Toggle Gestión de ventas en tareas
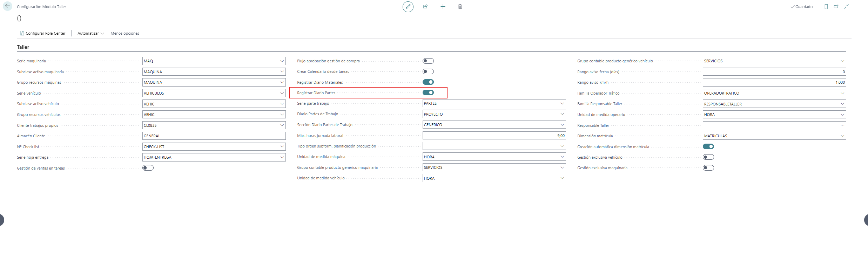This screenshot has height=275, width=868. tap(148, 168)
